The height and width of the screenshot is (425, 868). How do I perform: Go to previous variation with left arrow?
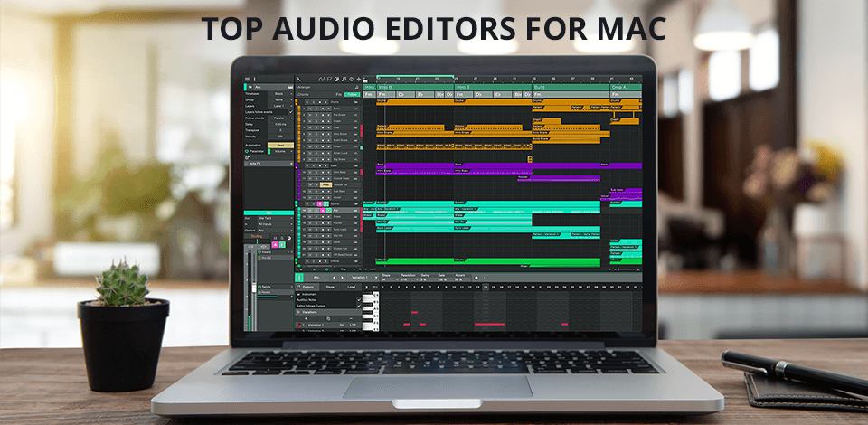point(334,278)
